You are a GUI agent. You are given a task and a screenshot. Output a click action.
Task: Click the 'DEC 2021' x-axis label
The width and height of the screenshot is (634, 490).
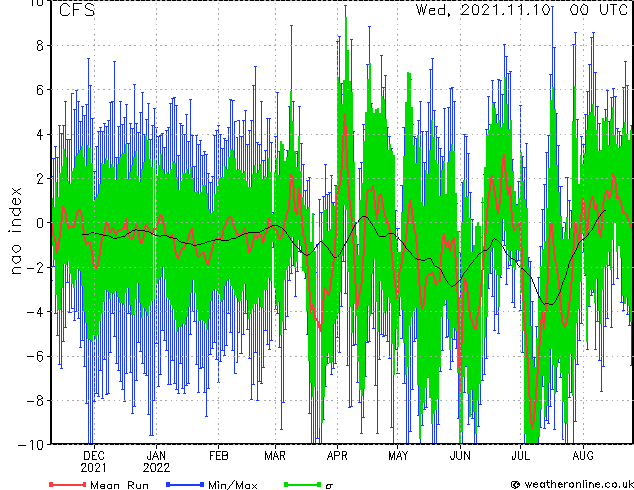coord(94,462)
